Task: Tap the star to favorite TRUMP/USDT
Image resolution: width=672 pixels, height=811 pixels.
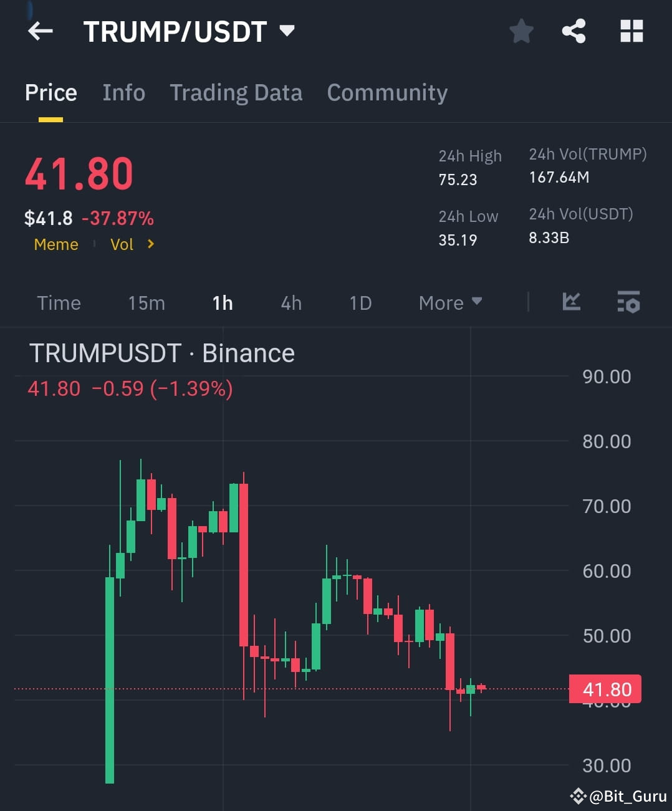Action: click(x=521, y=31)
